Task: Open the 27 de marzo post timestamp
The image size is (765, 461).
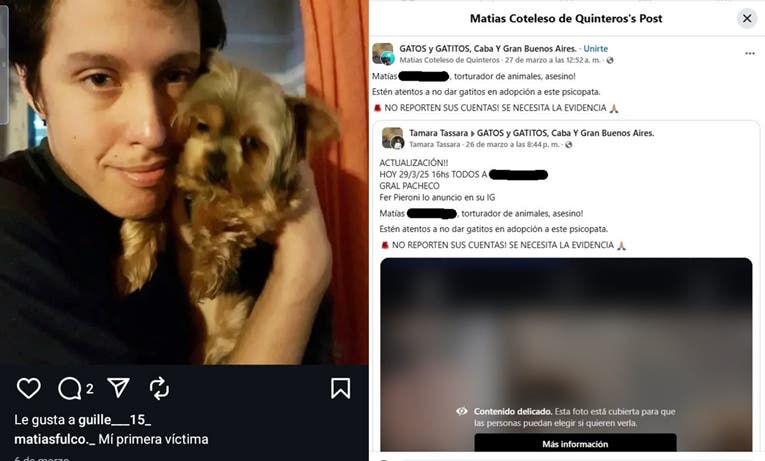Action: coord(553,60)
